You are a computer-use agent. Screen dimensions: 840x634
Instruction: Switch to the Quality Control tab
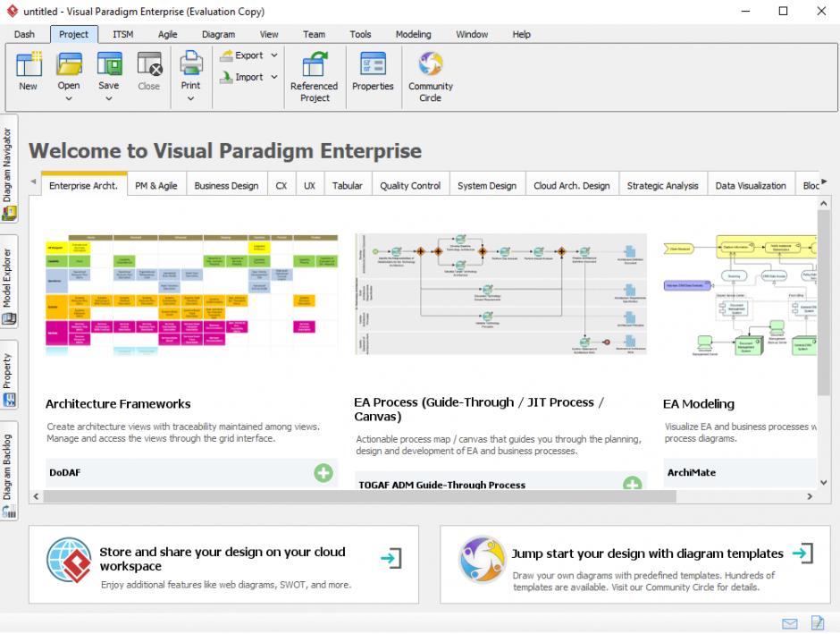(x=410, y=185)
